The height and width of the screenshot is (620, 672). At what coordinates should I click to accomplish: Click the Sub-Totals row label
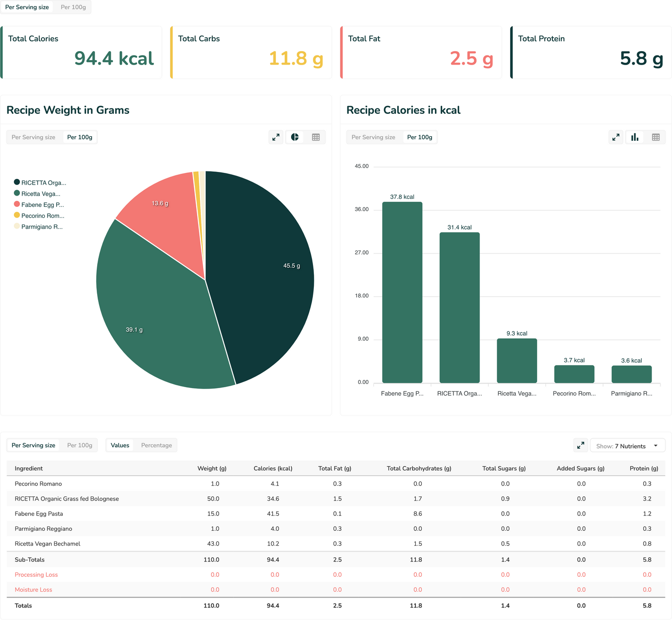click(x=30, y=560)
